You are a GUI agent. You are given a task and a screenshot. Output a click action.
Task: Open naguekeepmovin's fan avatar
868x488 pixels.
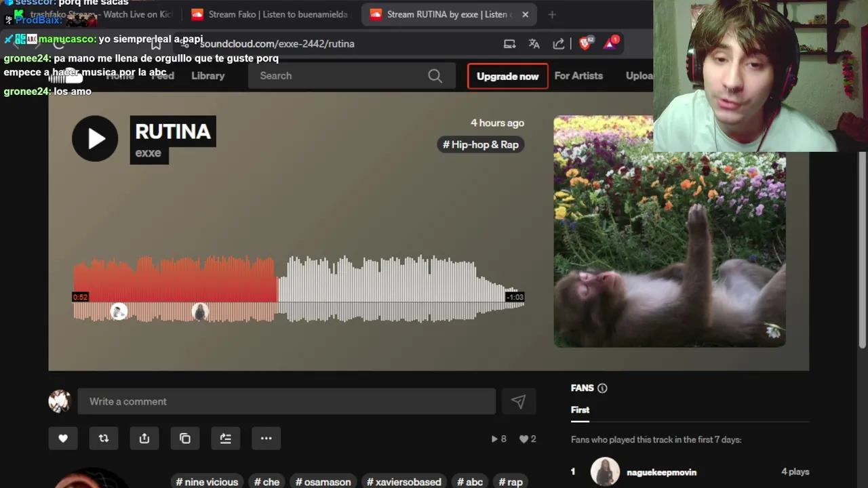pyautogui.click(x=605, y=472)
